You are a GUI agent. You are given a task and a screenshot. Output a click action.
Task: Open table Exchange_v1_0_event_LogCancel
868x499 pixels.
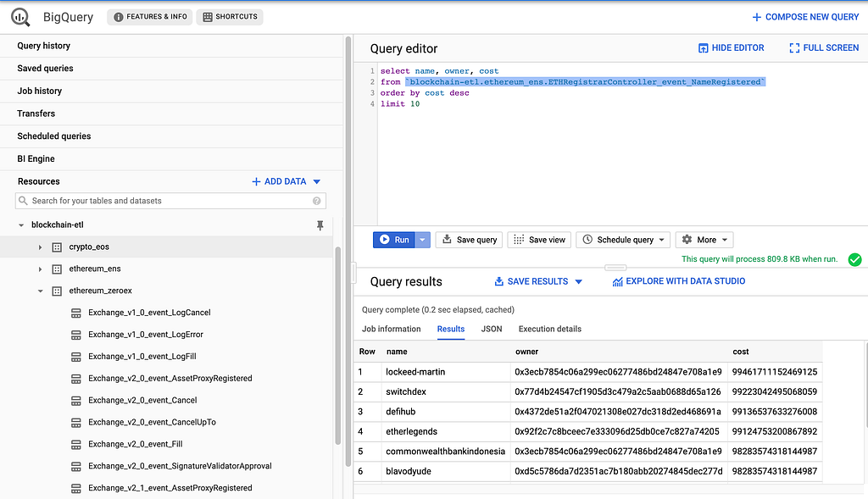coord(149,313)
